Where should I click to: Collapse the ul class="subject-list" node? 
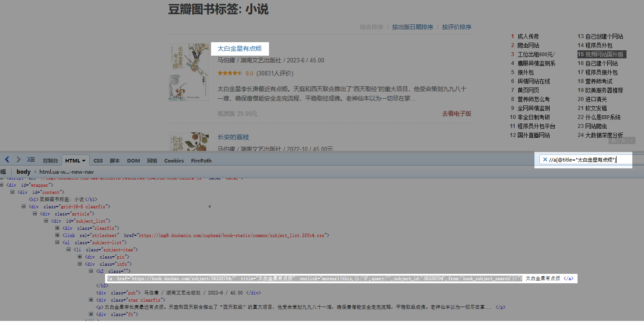pyautogui.click(x=57, y=242)
